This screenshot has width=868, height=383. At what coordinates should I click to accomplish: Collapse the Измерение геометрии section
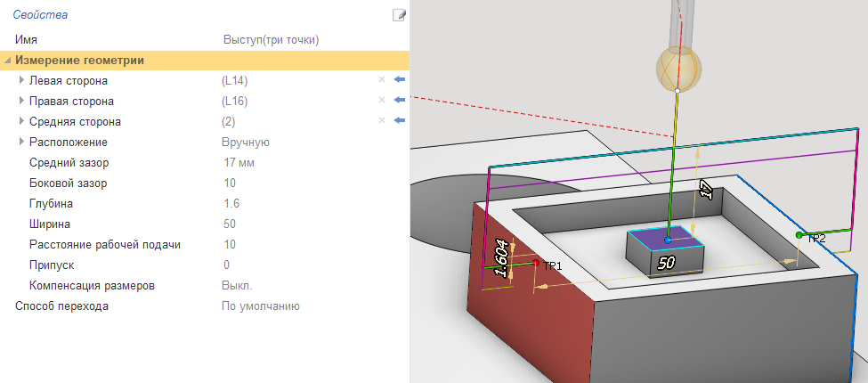[8, 61]
